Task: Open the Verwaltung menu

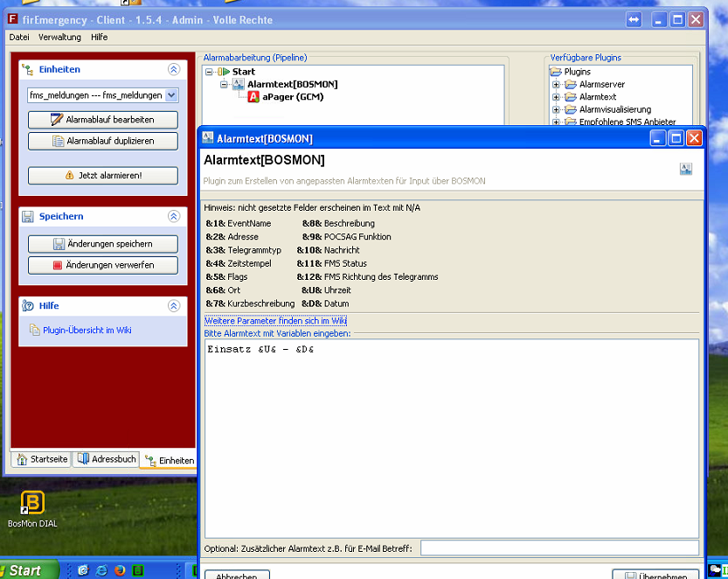Action: pos(59,38)
